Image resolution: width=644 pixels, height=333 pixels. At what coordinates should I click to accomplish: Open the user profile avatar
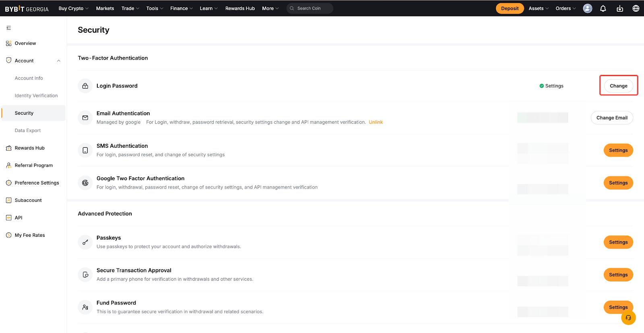point(588,8)
